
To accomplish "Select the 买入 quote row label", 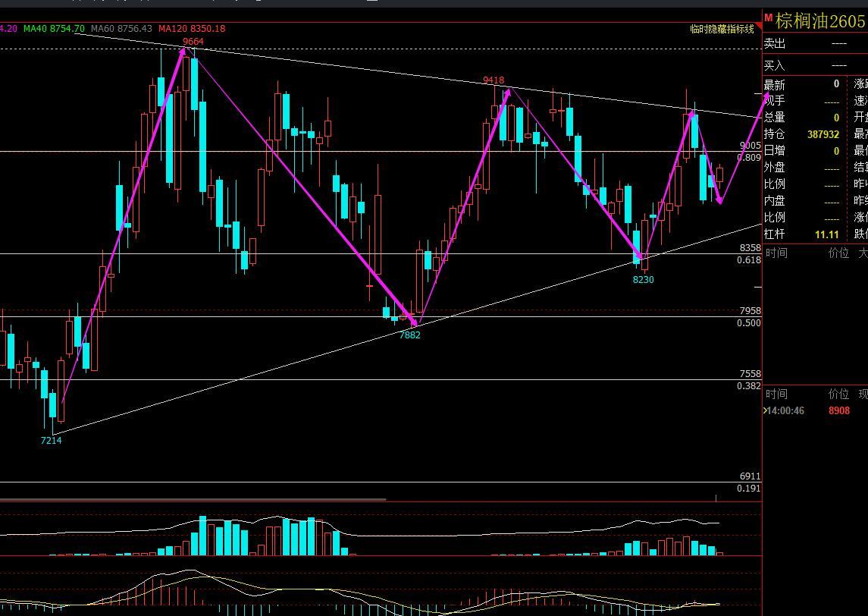I will [x=775, y=65].
